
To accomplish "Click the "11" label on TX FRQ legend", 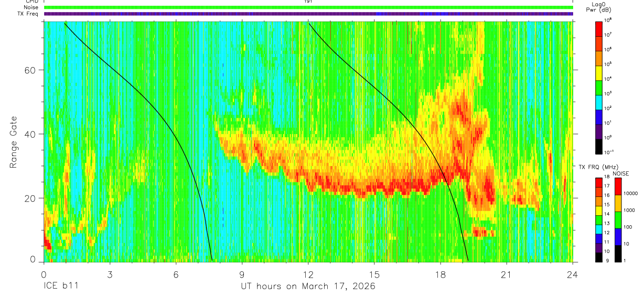I will tap(608, 242).
